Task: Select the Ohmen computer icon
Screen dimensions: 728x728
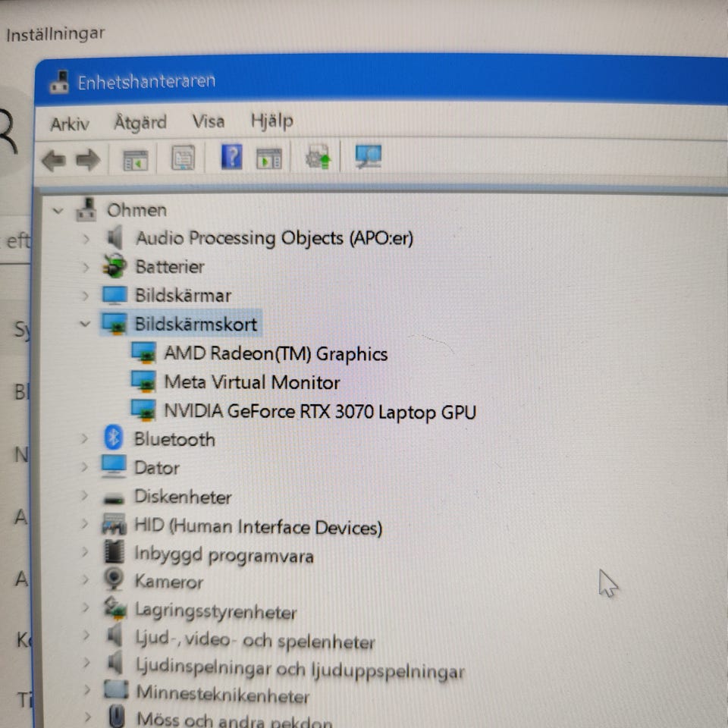Action: (86, 209)
